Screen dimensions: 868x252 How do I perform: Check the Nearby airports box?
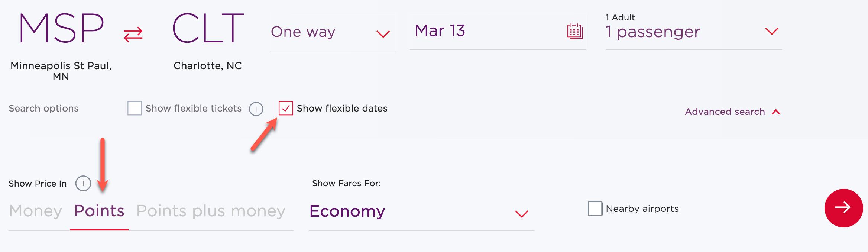click(x=595, y=209)
